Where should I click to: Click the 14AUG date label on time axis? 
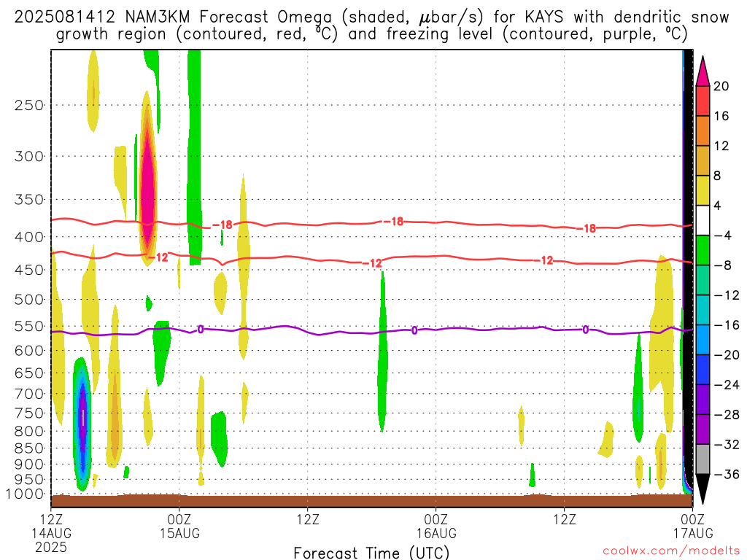tap(52, 533)
